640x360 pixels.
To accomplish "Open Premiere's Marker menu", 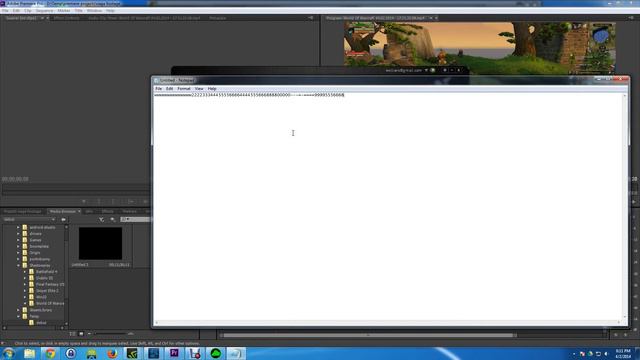I will pos(64,11).
